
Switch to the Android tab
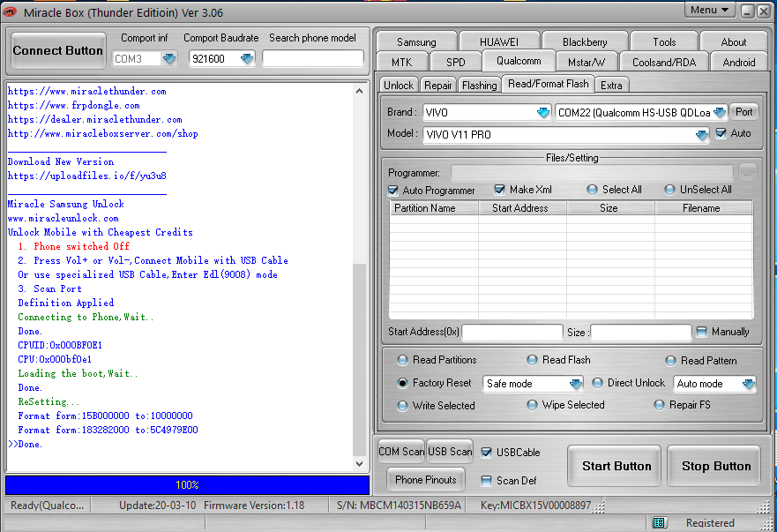tap(739, 63)
